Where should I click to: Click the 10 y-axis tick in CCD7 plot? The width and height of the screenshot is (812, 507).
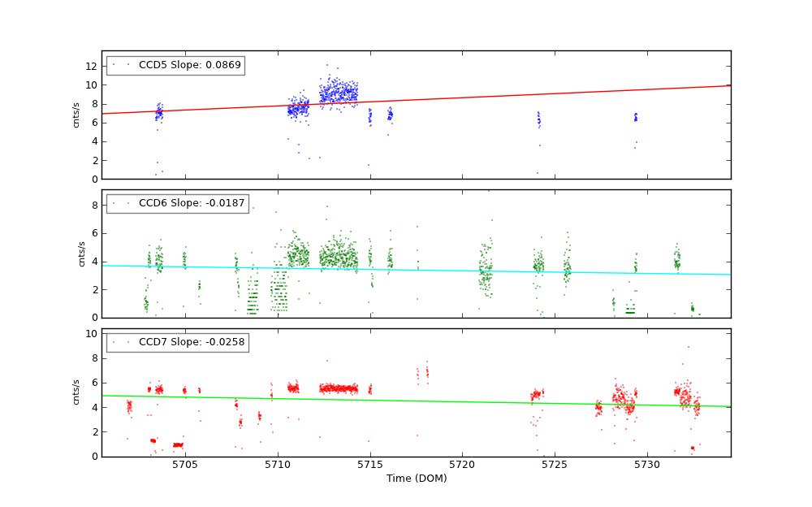coord(92,334)
